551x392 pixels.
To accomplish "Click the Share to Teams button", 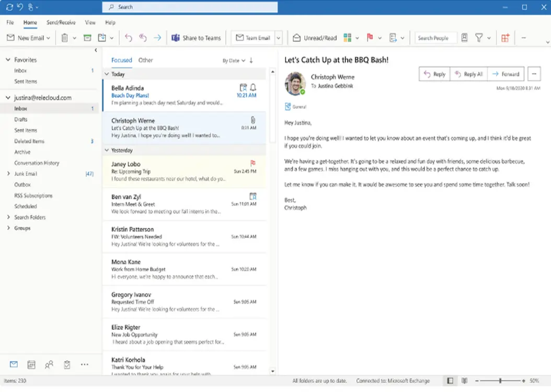I will click(x=197, y=38).
